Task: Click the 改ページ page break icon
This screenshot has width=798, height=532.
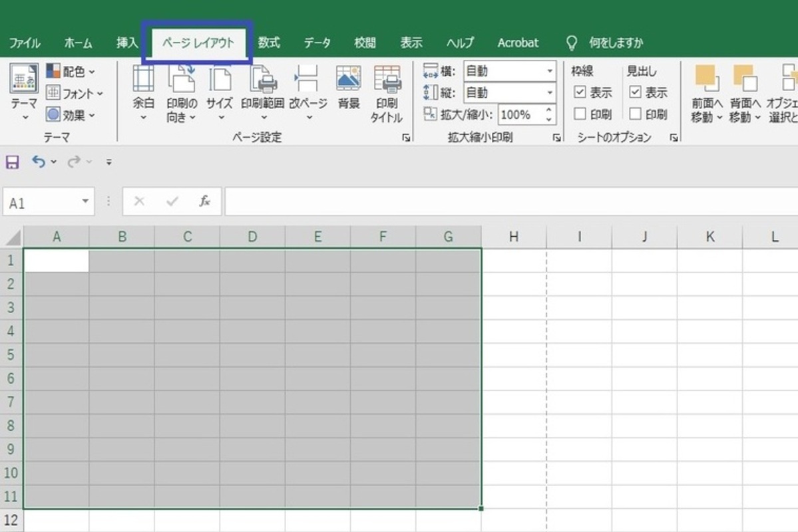Action: click(307, 80)
